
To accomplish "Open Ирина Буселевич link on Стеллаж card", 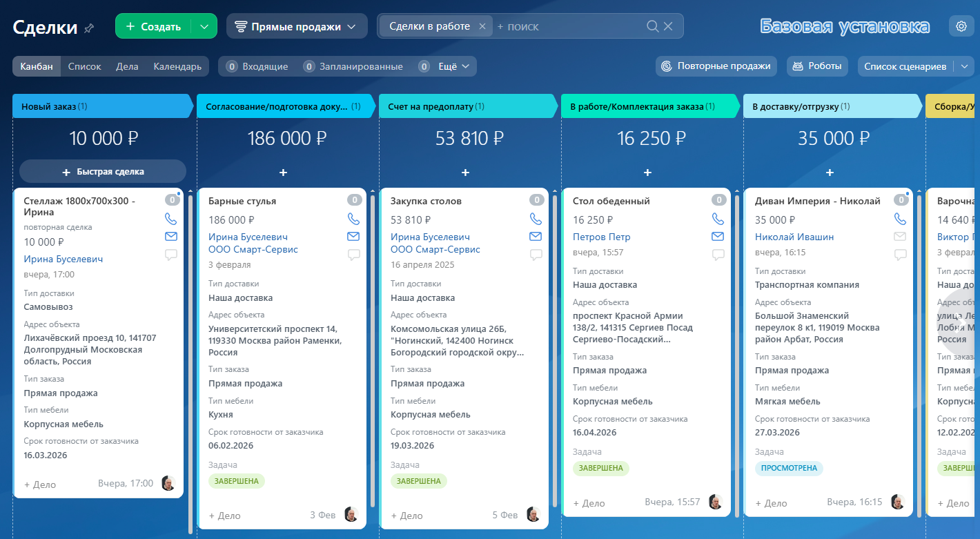I will [x=63, y=259].
